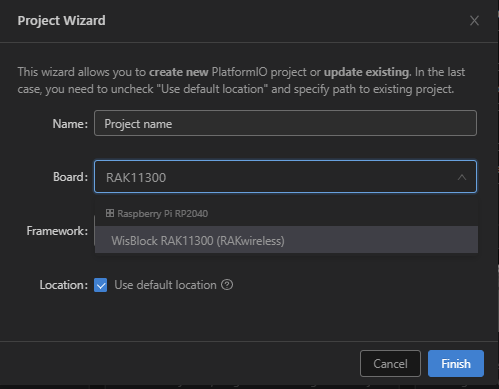Screen dimensions: 499x389
Task: Close the Project Wizard dialog
Action: tap(474, 21)
